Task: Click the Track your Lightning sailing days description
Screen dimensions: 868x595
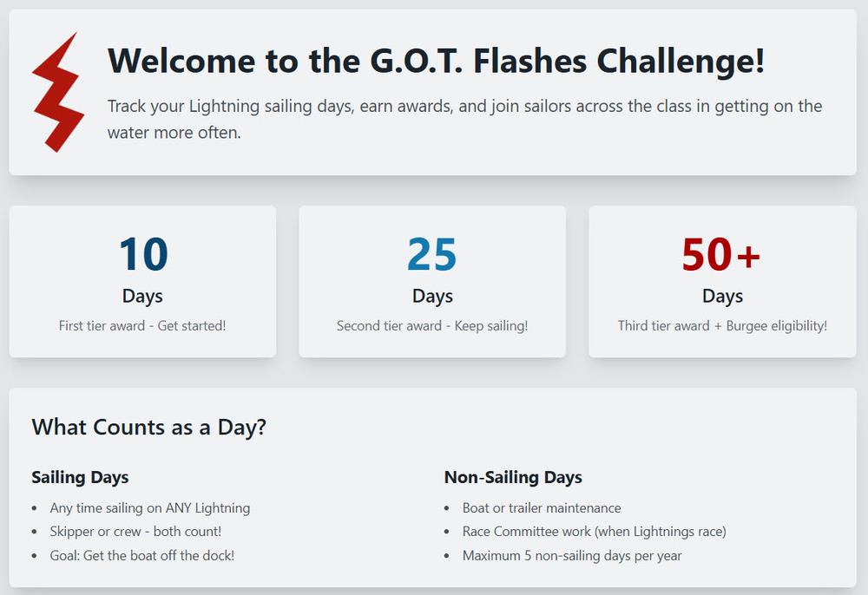Action: (464, 120)
